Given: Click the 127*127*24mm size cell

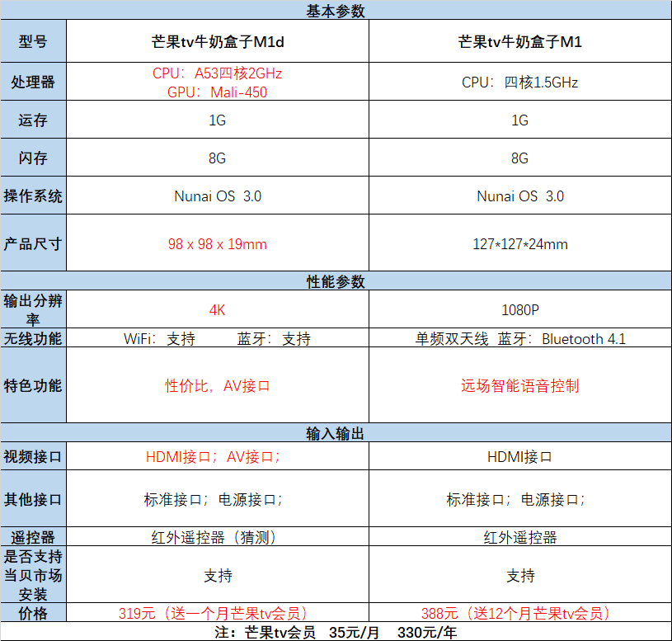Looking at the screenshot, I should [x=519, y=243].
